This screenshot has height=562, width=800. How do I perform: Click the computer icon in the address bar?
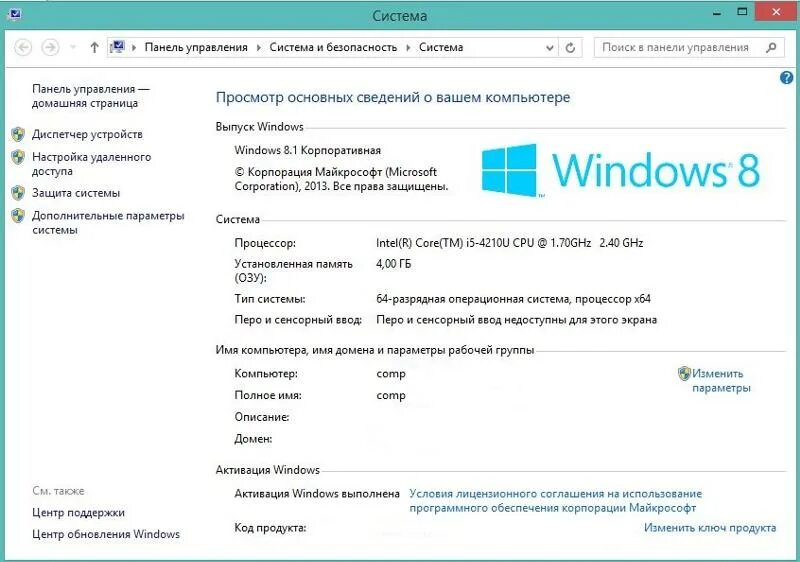click(x=117, y=47)
